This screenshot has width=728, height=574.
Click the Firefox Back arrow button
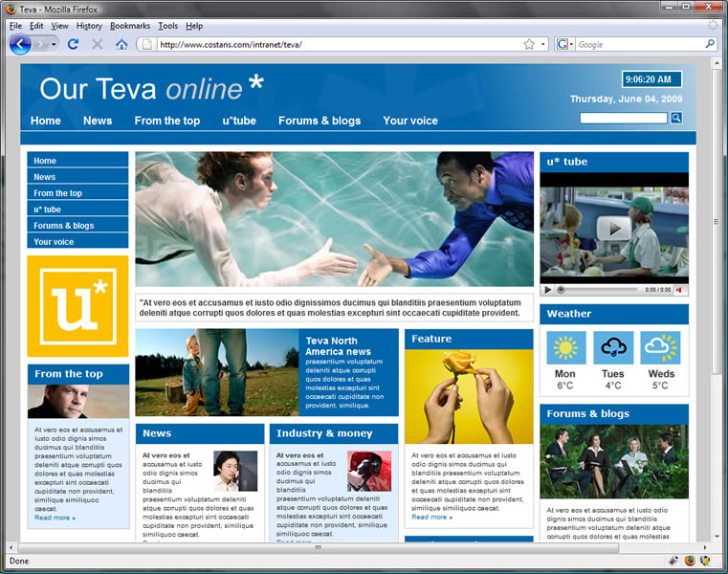20,45
